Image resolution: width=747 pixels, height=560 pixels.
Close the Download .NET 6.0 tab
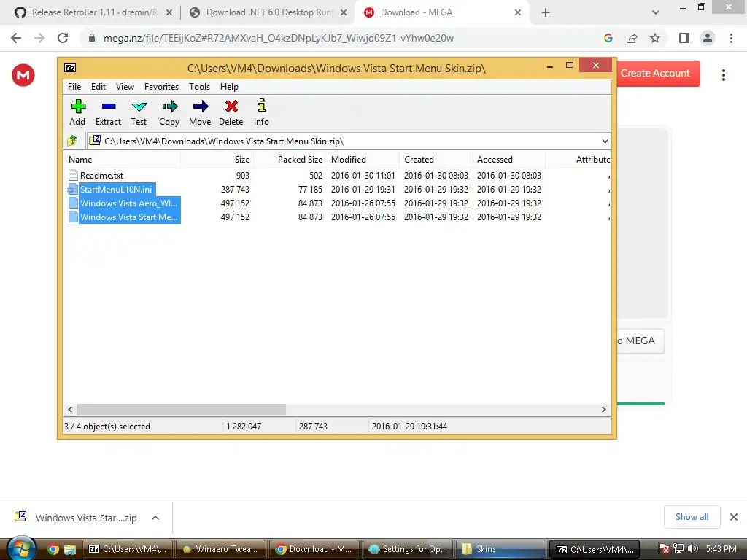(x=344, y=13)
